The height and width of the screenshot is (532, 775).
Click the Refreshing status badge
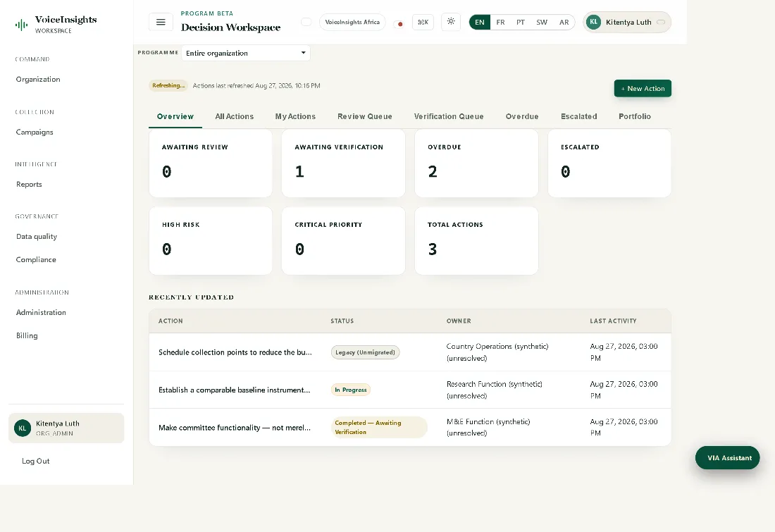click(168, 85)
